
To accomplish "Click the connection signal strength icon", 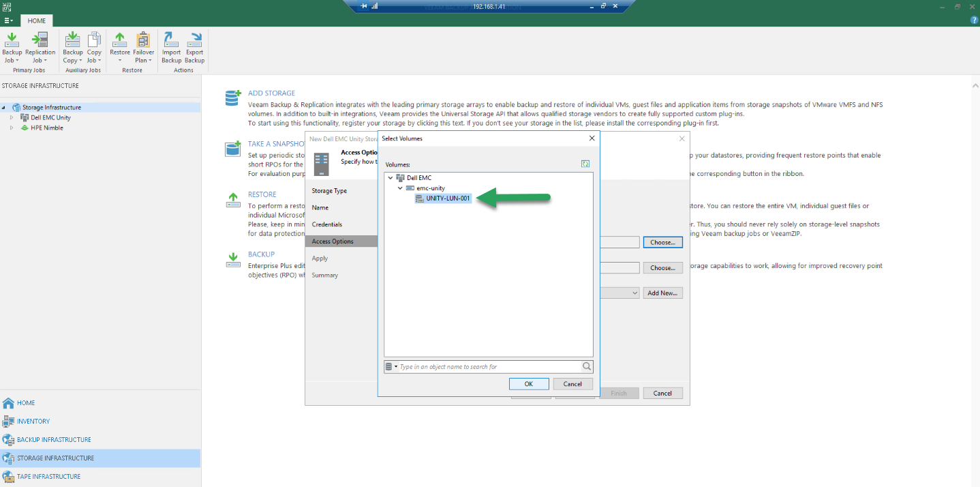I will 375,6.
